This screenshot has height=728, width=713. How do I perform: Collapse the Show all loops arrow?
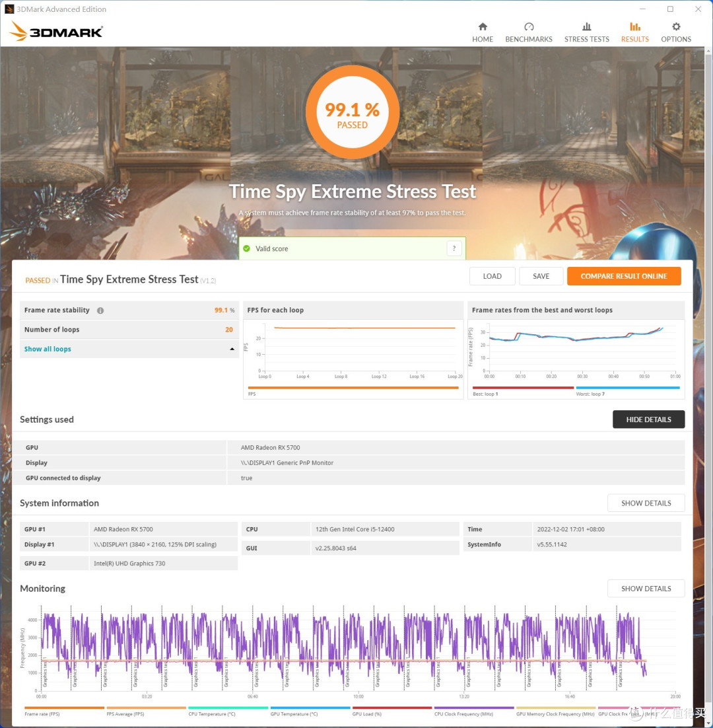(x=232, y=349)
